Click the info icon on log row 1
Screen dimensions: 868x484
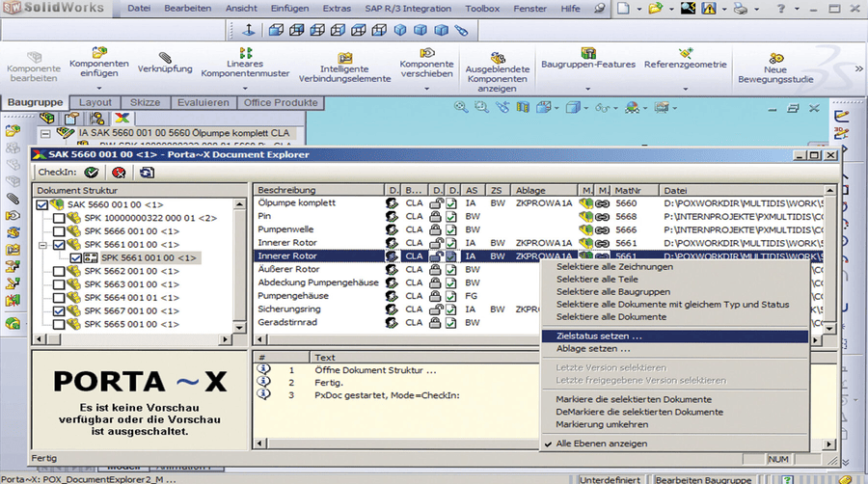[x=264, y=369]
